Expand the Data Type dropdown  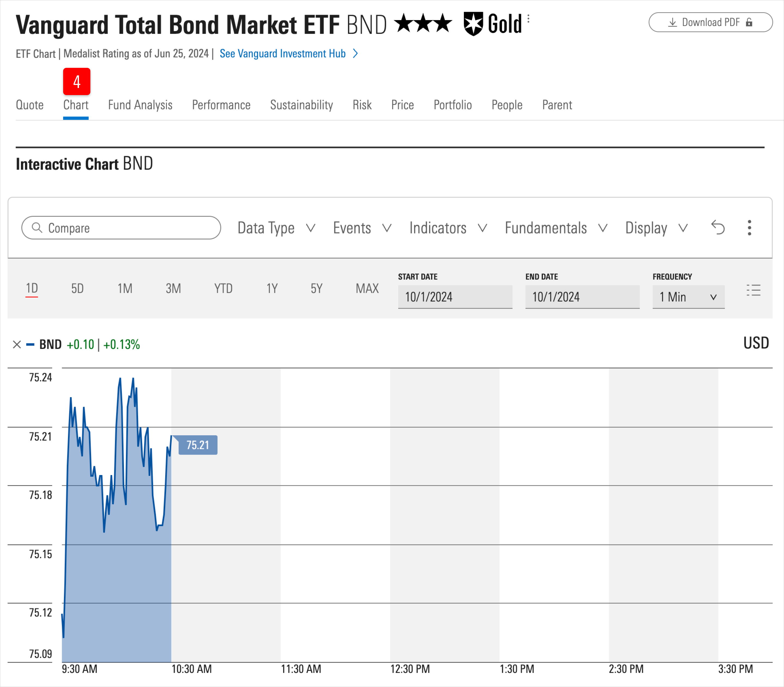[x=276, y=228]
